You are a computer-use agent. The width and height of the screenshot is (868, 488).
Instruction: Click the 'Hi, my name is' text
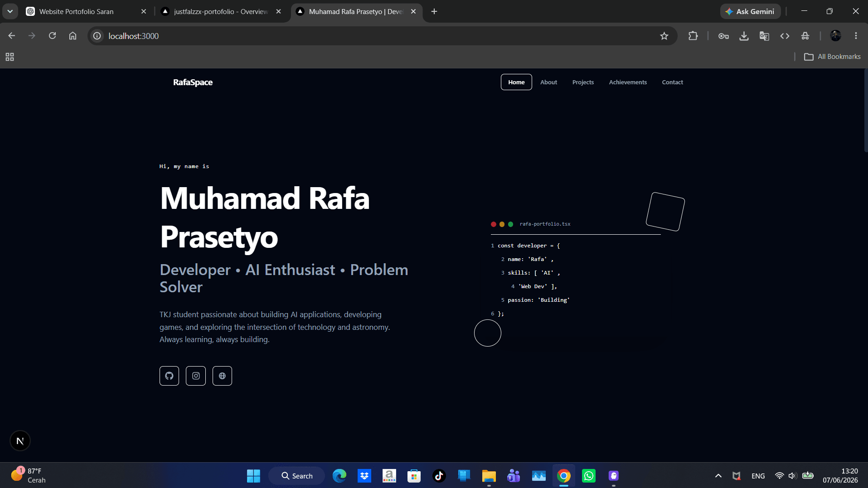click(184, 166)
